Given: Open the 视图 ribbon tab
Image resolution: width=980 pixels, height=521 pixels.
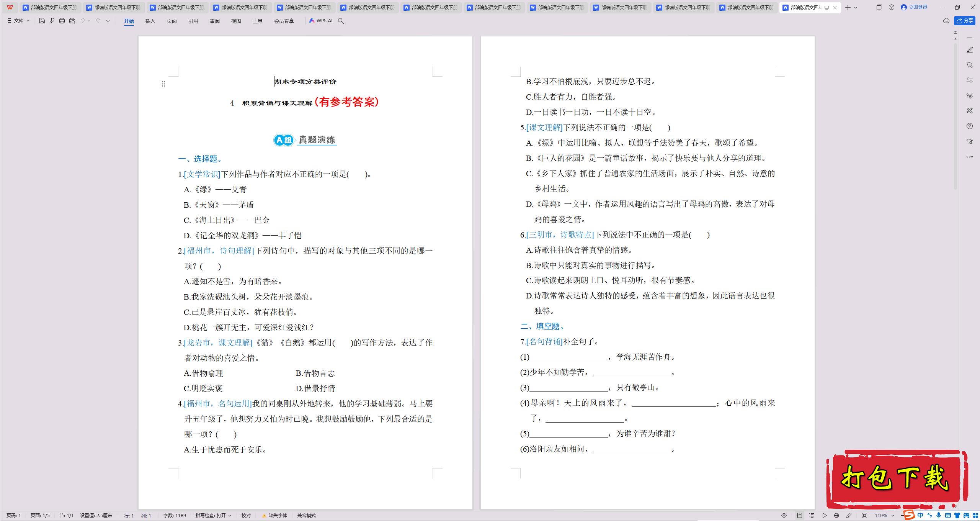Looking at the screenshot, I should pos(236,21).
